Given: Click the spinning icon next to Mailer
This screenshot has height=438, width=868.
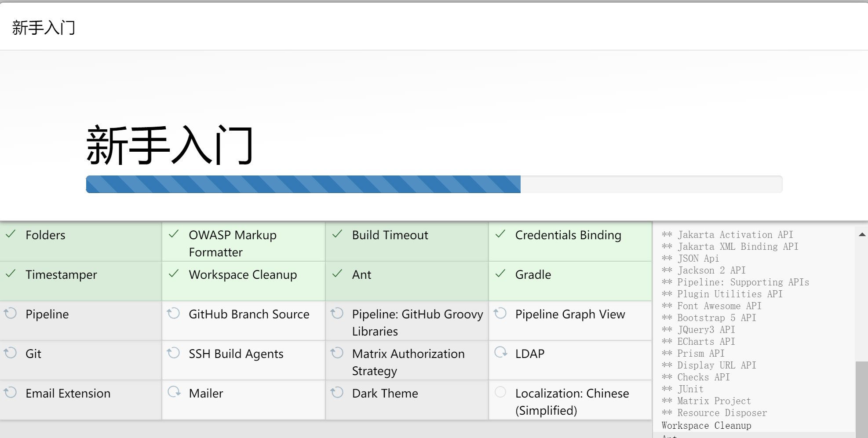Looking at the screenshot, I should (x=174, y=392).
